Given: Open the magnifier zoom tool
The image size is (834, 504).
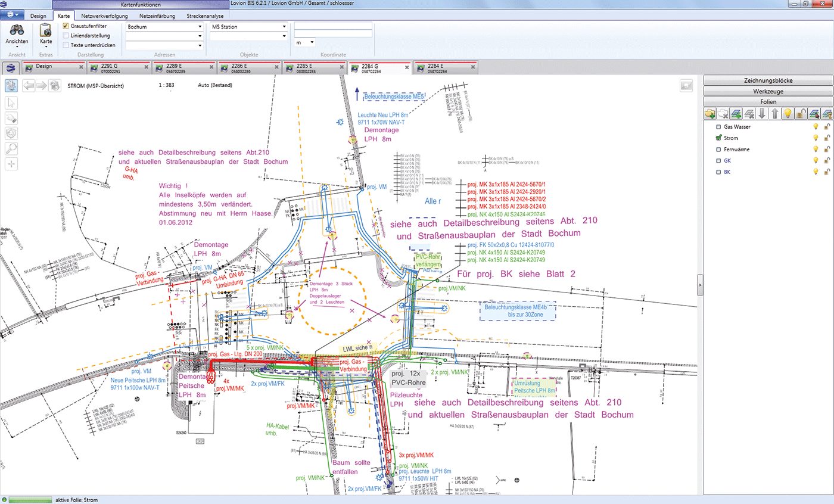Looking at the screenshot, I should pos(11,148).
